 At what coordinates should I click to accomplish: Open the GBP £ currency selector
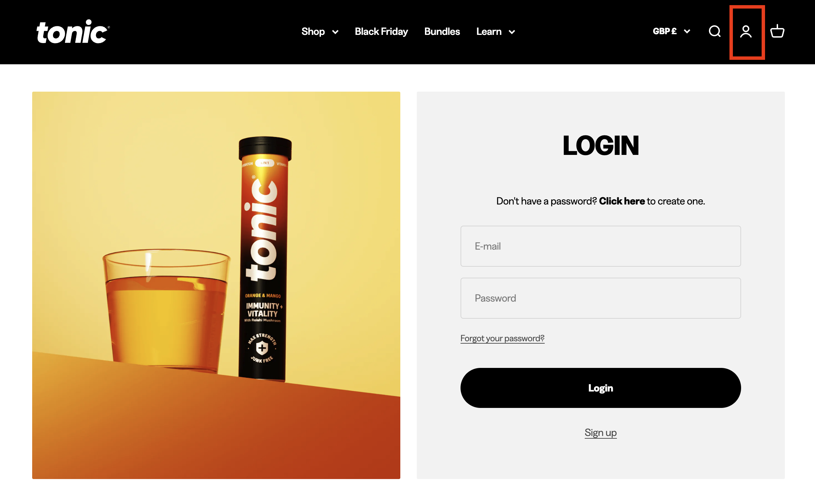[671, 31]
